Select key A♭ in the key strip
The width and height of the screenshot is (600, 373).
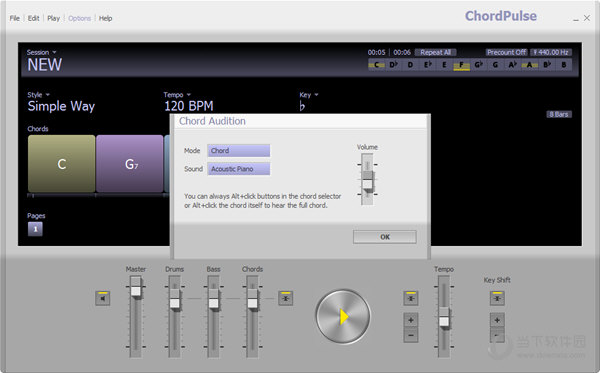(512, 65)
